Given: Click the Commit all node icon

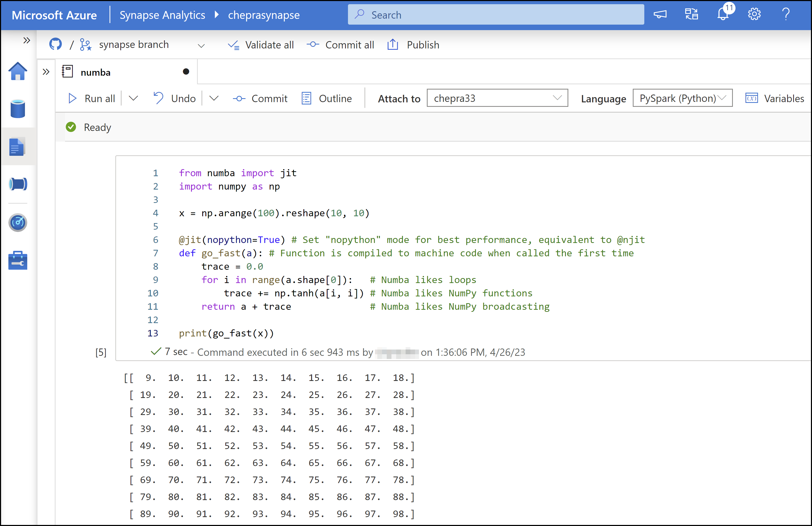Looking at the screenshot, I should pyautogui.click(x=313, y=44).
